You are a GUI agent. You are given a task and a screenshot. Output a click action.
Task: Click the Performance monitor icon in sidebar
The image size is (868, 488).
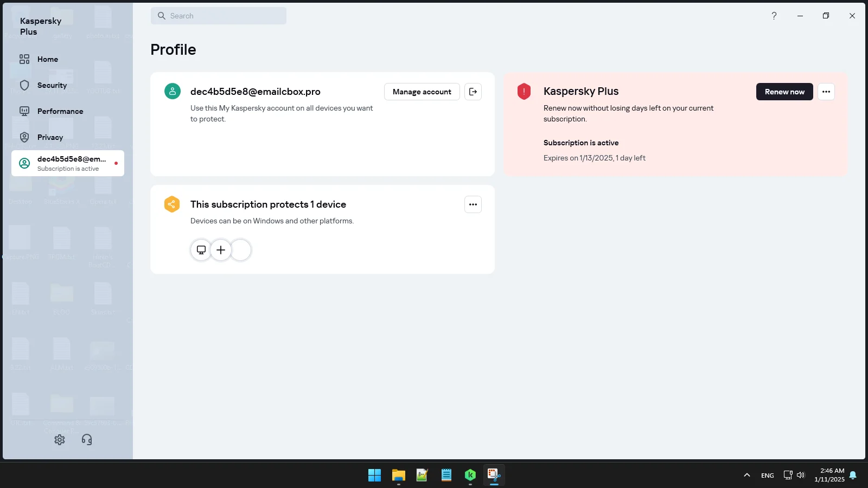tap(24, 111)
